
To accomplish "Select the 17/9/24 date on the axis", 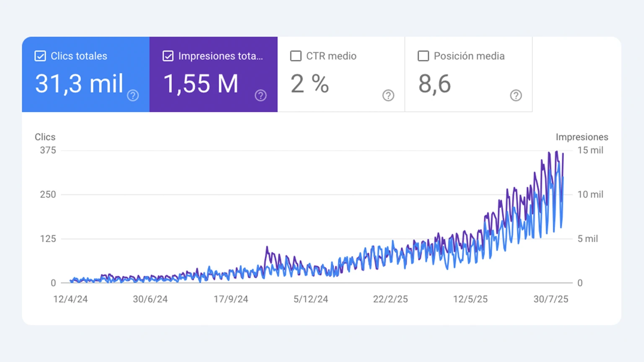I will click(231, 299).
